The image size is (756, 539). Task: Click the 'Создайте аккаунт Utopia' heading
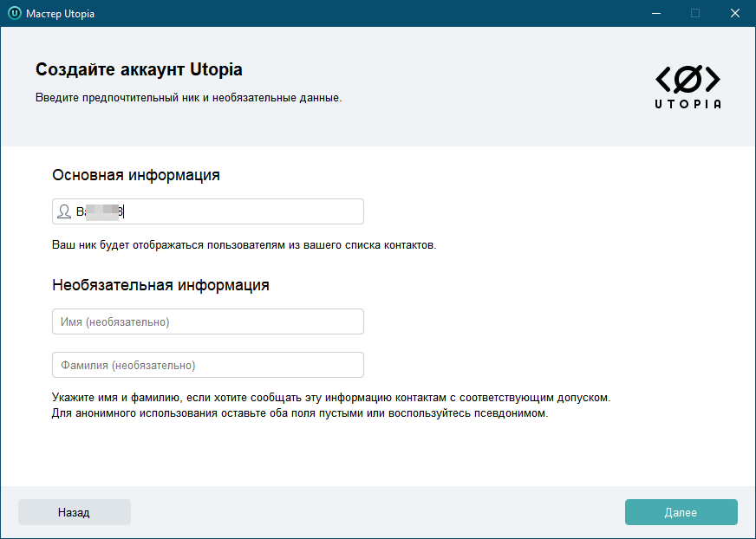tap(139, 69)
